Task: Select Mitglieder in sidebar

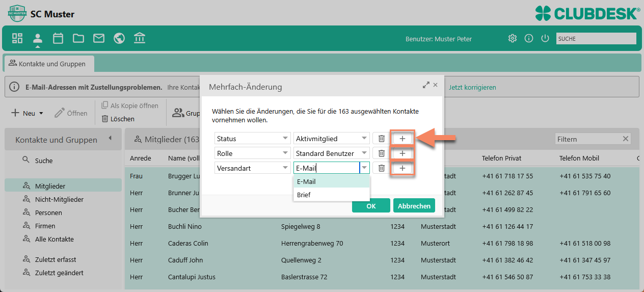Action: pos(63,186)
